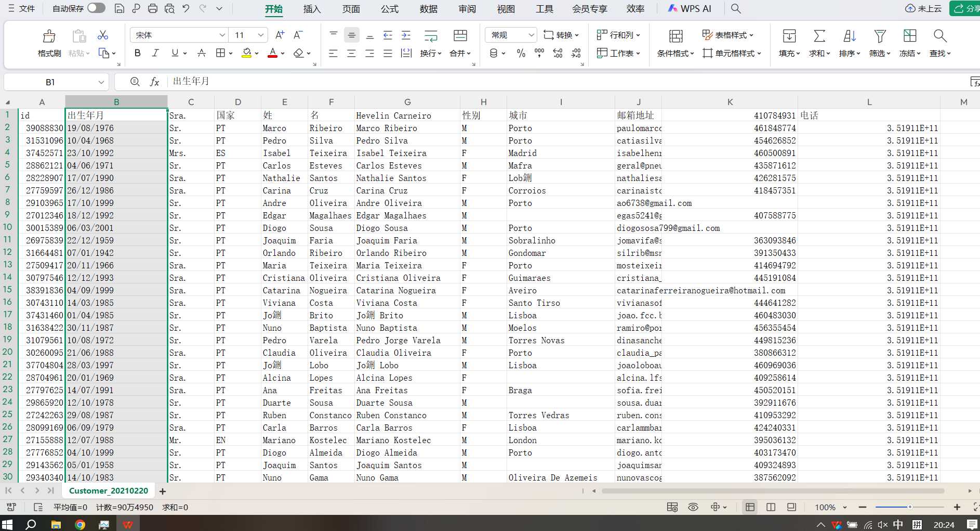Click the Print Preview icon
Screen dimensions: 980x531
[x=169, y=8]
